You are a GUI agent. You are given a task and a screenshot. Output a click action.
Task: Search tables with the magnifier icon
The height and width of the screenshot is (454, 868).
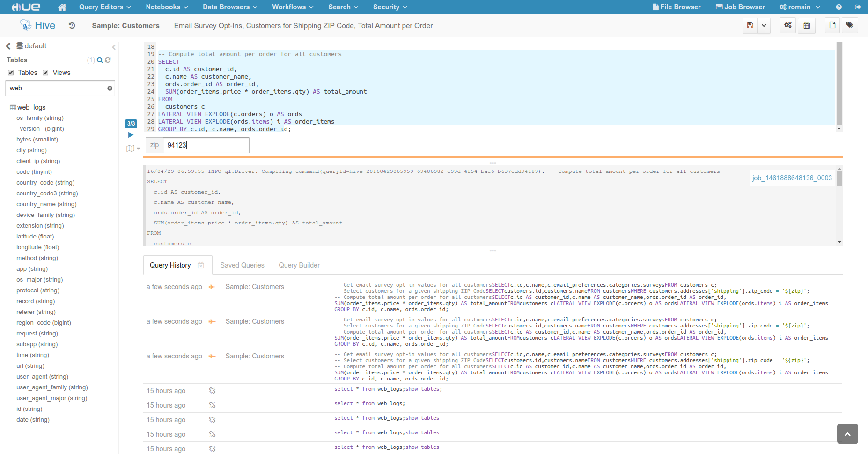pos(100,60)
